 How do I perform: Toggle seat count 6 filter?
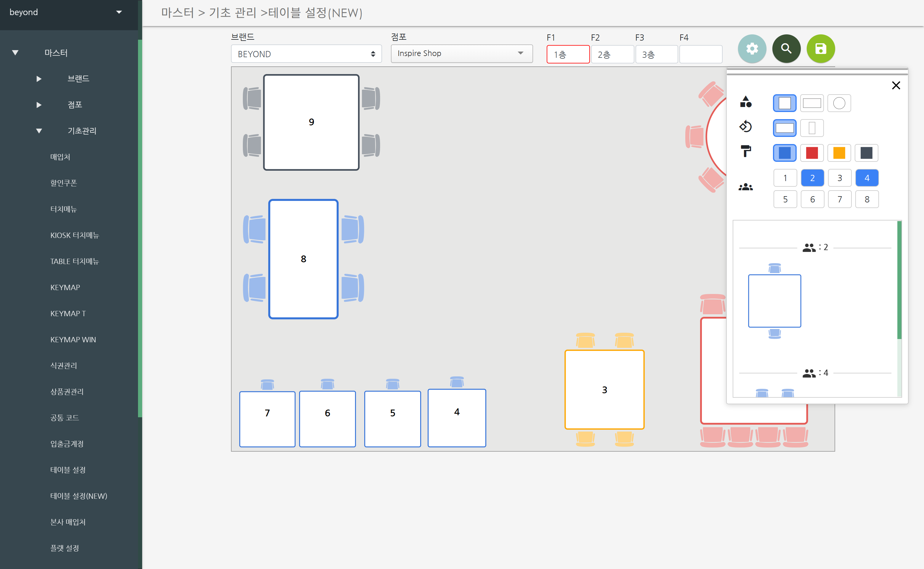812,199
